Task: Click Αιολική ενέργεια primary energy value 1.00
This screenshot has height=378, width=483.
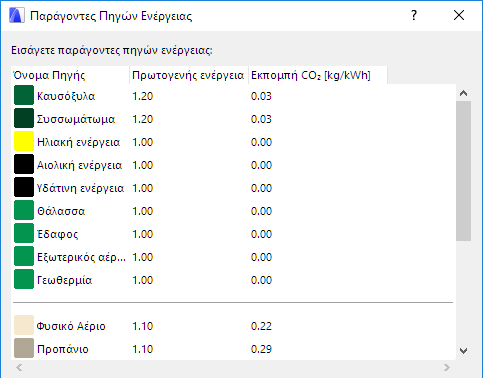Action: point(143,165)
